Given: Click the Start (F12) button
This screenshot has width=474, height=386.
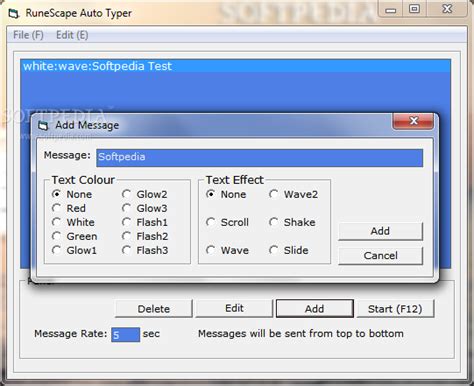Looking at the screenshot, I should click(395, 309).
